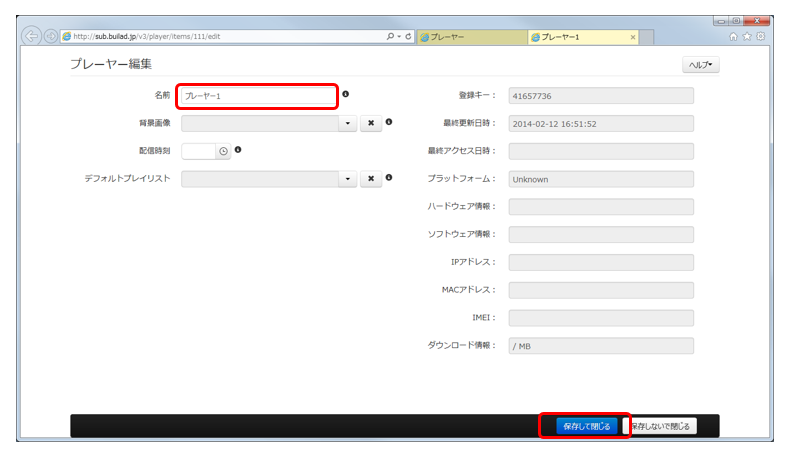This screenshot has width=791, height=455.
Task: Show info tip next to 名前 field
Action: (346, 94)
